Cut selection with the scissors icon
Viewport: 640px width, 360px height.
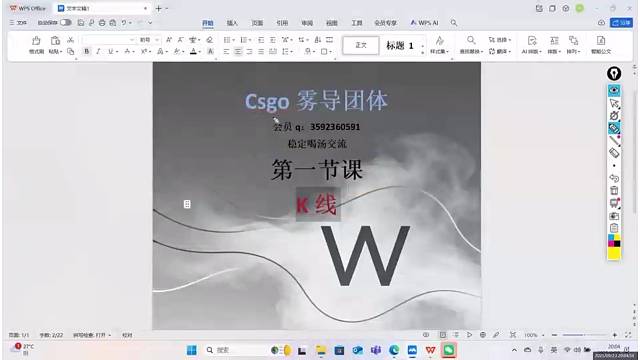point(70,40)
